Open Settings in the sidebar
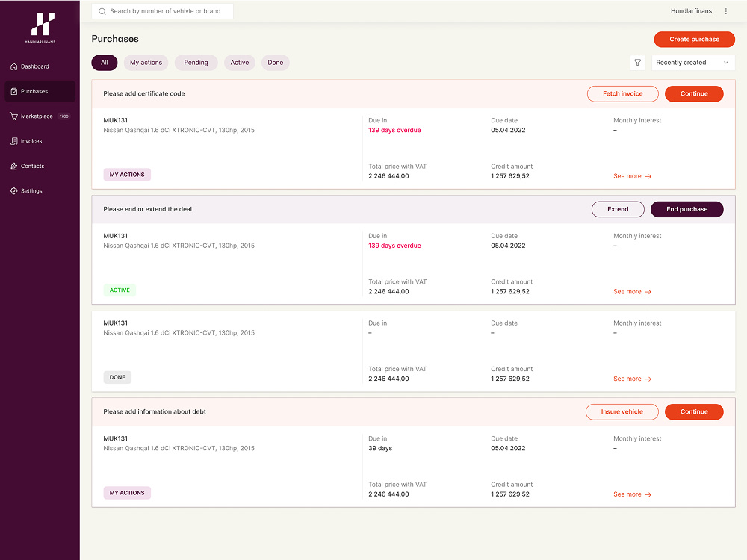 tap(40, 191)
